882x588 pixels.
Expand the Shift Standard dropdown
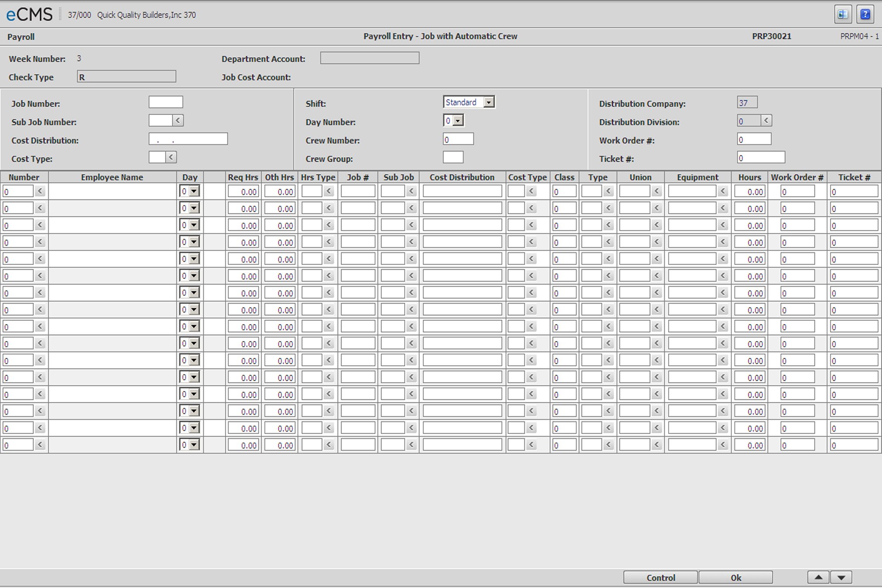489,102
